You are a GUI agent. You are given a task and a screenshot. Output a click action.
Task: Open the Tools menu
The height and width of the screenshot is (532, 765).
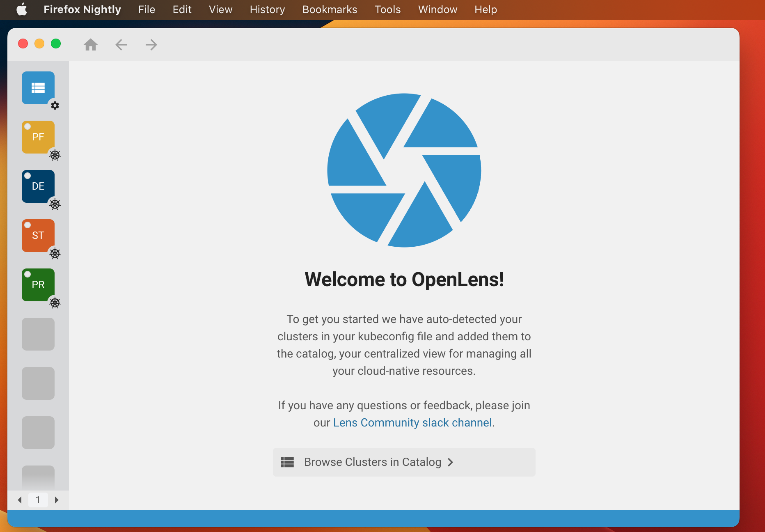coord(387,9)
